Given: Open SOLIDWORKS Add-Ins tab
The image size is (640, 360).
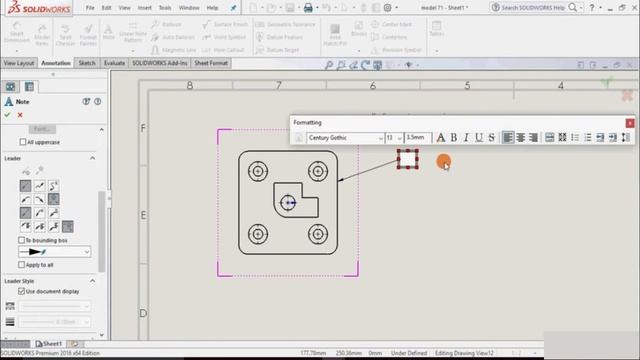Looking at the screenshot, I should pyautogui.click(x=160, y=63).
